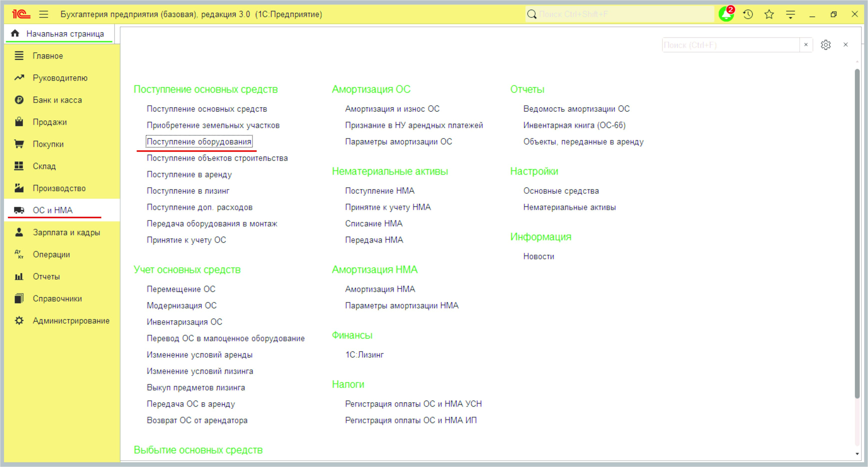Screen dimensions: 868x467
Task: Click the notifications bell icon
Action: 726,14
